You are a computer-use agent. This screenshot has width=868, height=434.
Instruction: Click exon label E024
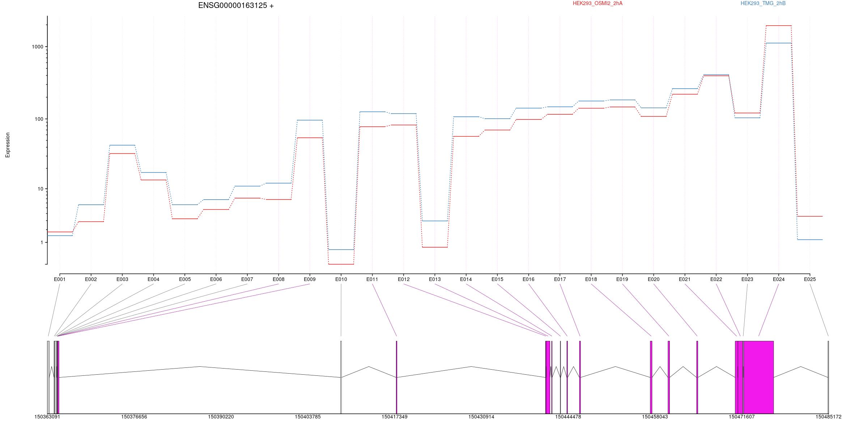779,279
